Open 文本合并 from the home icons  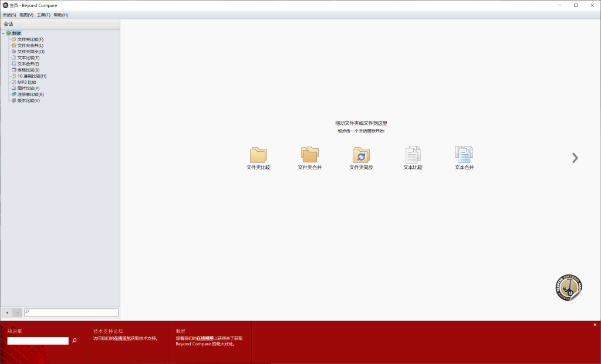coord(464,155)
